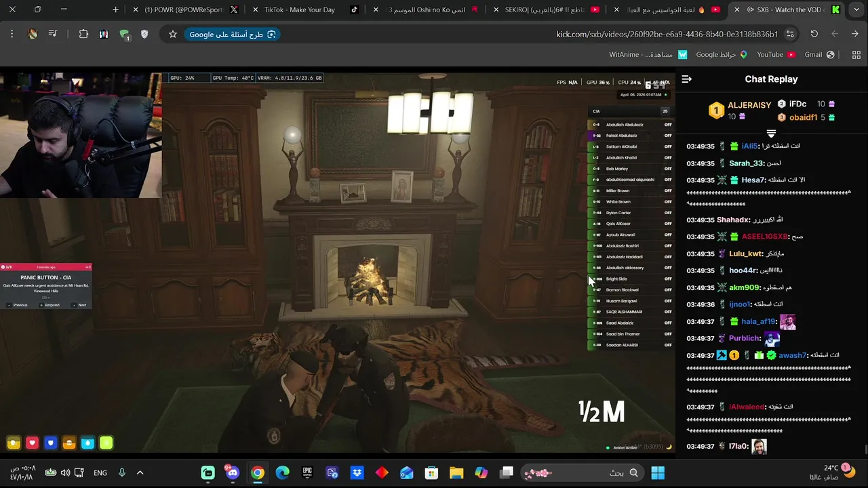Click the taskbar search box
This screenshot has height=488, width=868.
coord(583,472)
